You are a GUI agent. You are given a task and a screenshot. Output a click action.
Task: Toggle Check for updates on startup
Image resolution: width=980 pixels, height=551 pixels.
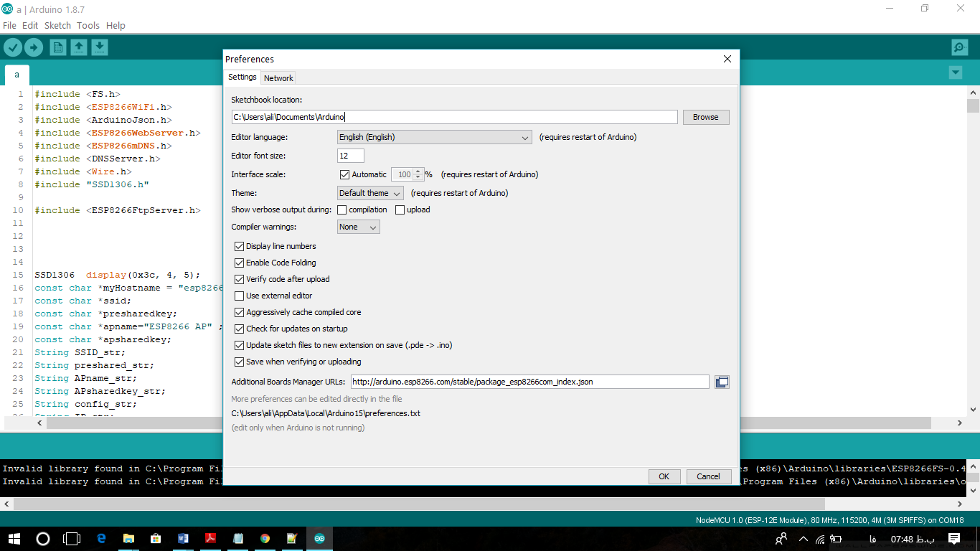240,329
